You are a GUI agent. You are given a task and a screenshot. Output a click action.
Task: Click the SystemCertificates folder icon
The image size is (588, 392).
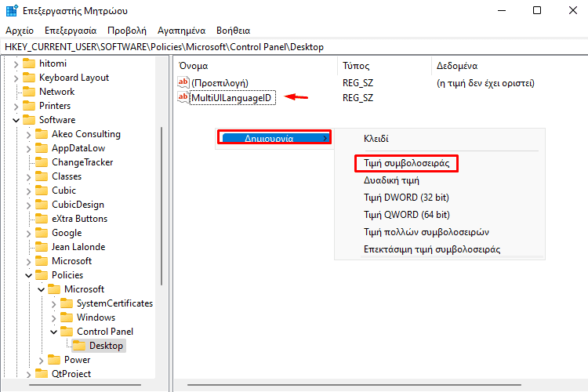[x=67, y=303]
